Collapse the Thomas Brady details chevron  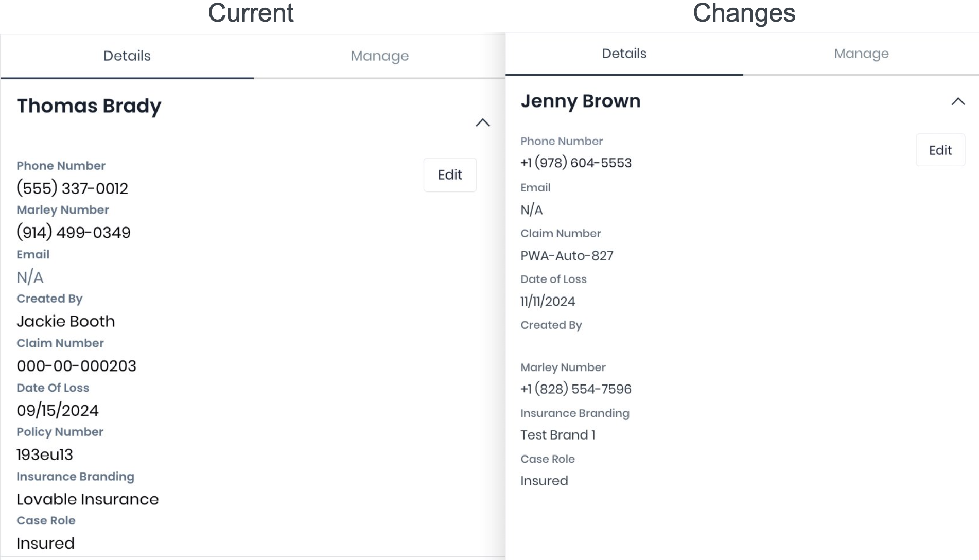(482, 123)
